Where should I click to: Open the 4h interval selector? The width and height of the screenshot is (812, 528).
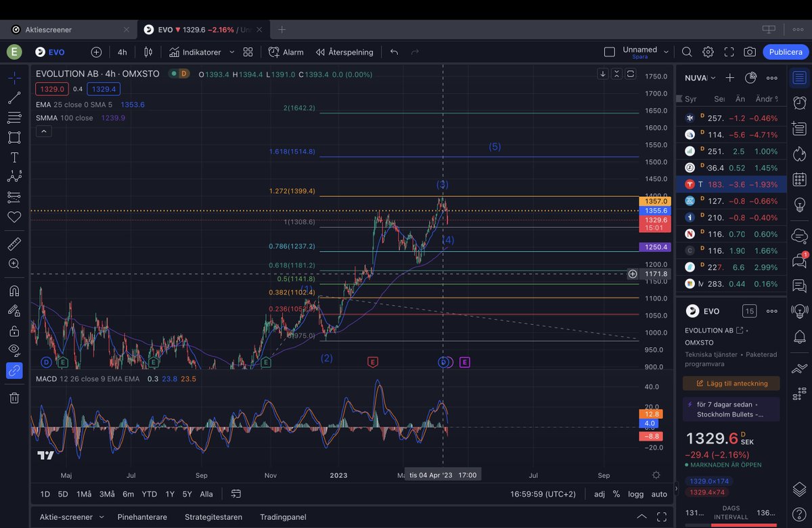[122, 52]
